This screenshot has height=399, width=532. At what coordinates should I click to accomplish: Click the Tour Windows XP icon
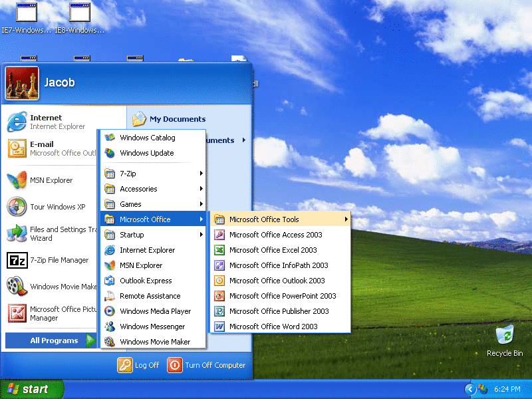click(17, 206)
